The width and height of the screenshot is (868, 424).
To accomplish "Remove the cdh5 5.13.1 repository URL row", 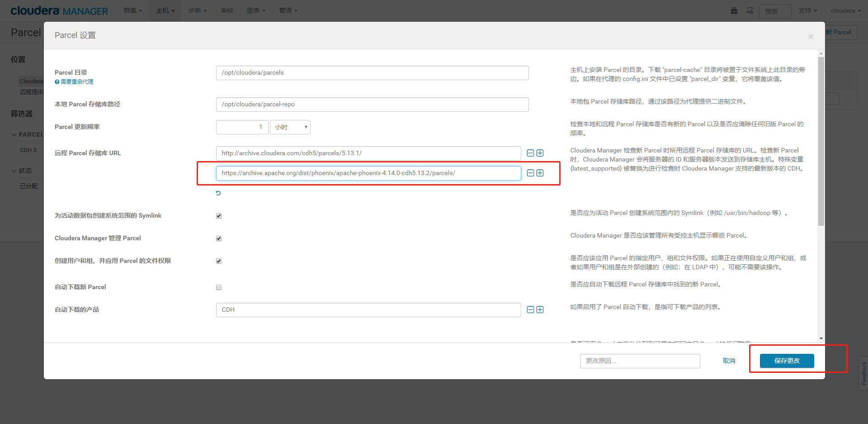I will point(530,153).
